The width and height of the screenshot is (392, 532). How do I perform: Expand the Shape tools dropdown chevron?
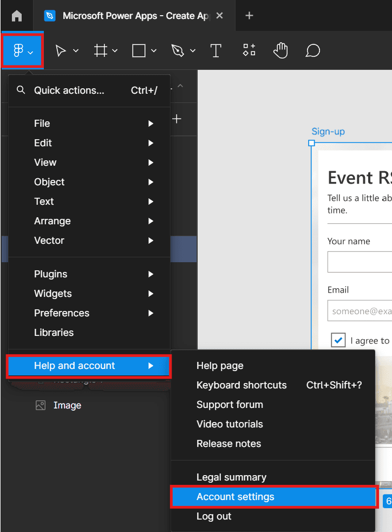coord(154,51)
